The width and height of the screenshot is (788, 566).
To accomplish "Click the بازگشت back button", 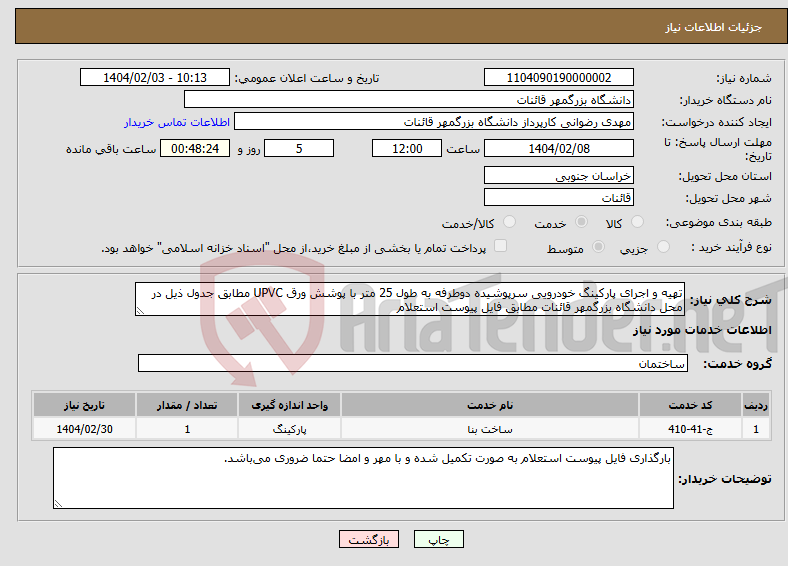I will [x=369, y=539].
